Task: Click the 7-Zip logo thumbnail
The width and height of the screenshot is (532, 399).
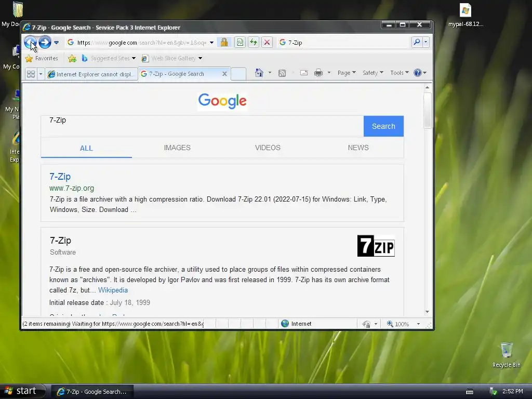Action: pyautogui.click(x=376, y=246)
